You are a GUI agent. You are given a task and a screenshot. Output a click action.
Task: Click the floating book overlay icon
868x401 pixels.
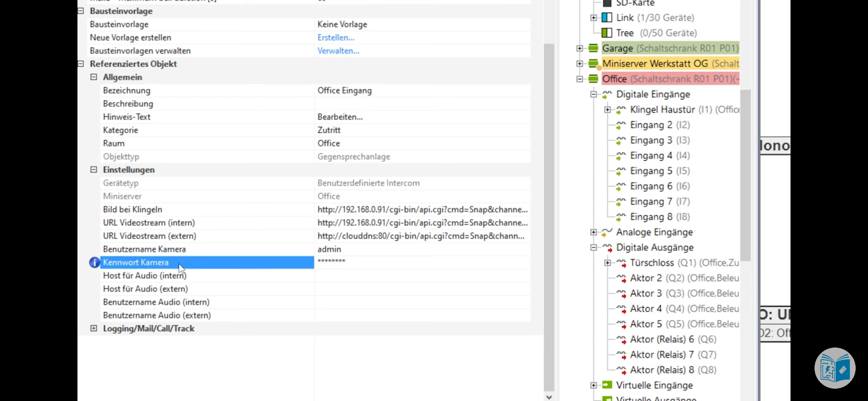[x=835, y=368]
